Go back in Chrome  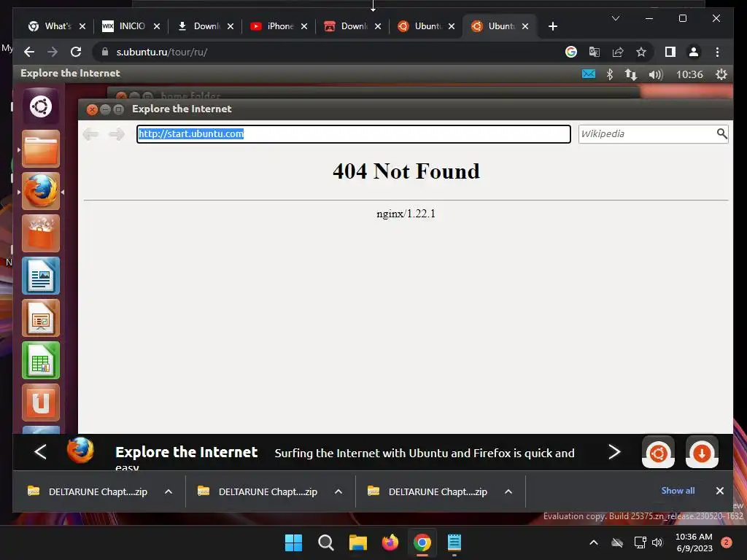tap(29, 52)
